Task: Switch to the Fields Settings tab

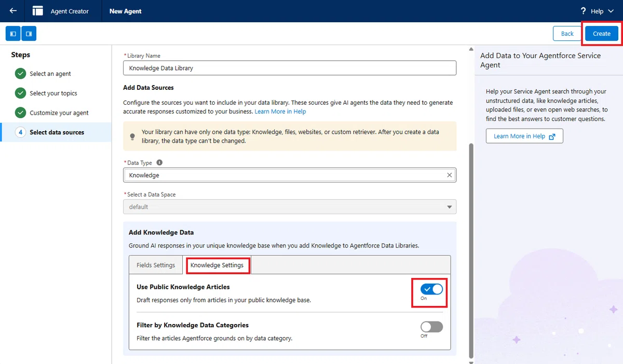Action: (x=156, y=265)
